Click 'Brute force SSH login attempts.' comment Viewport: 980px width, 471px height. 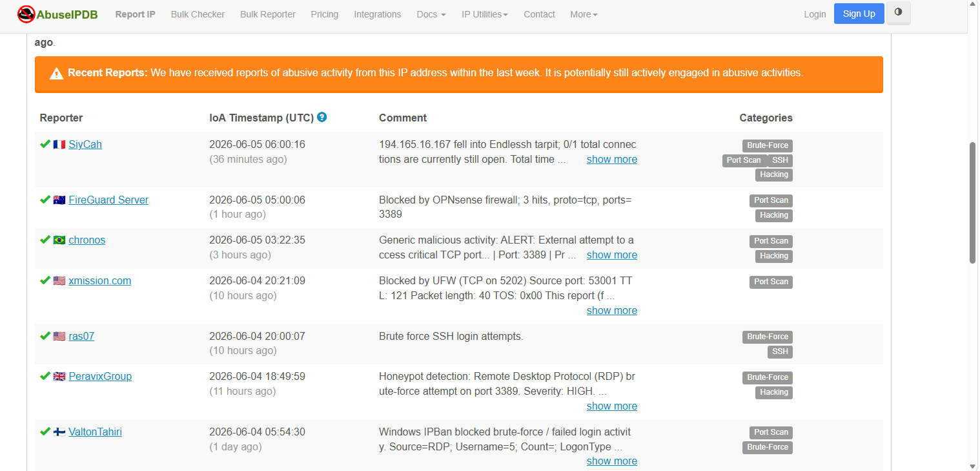[x=451, y=337]
